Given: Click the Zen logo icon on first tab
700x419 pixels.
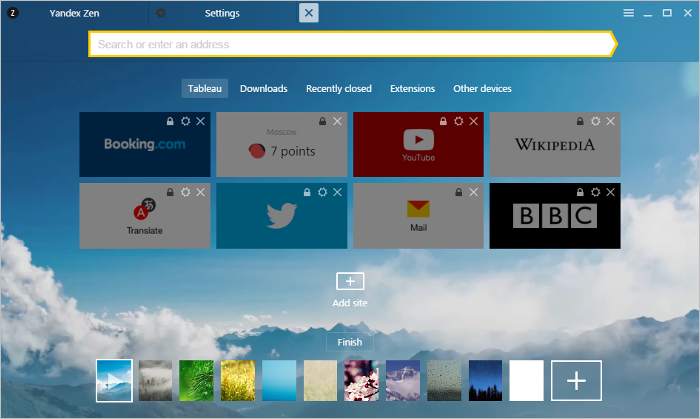Looking at the screenshot, I should click(x=13, y=13).
